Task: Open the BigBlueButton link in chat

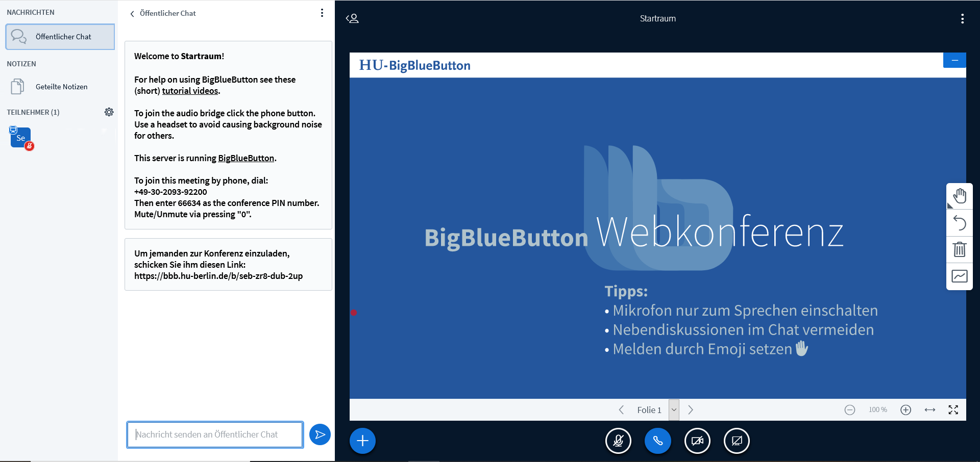Action: 246,158
